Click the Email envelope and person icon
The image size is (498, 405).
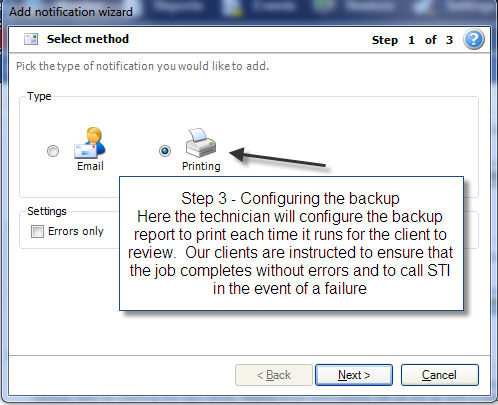click(90, 143)
